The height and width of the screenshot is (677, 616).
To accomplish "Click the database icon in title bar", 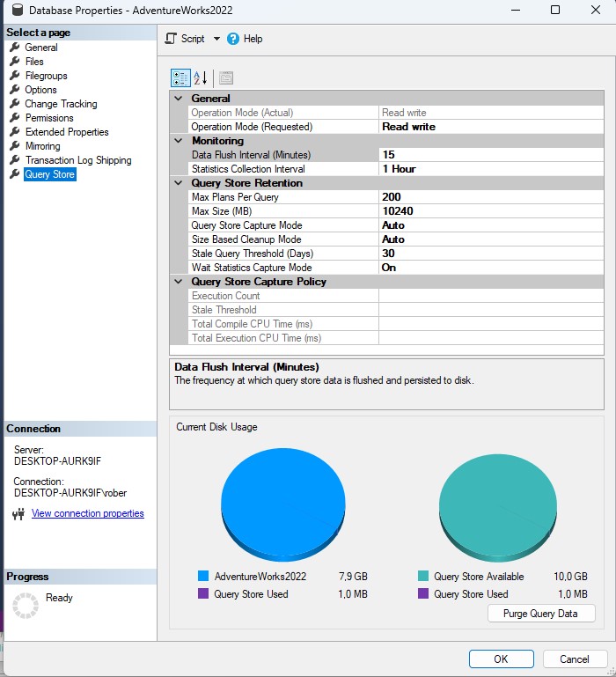I will [x=12, y=11].
